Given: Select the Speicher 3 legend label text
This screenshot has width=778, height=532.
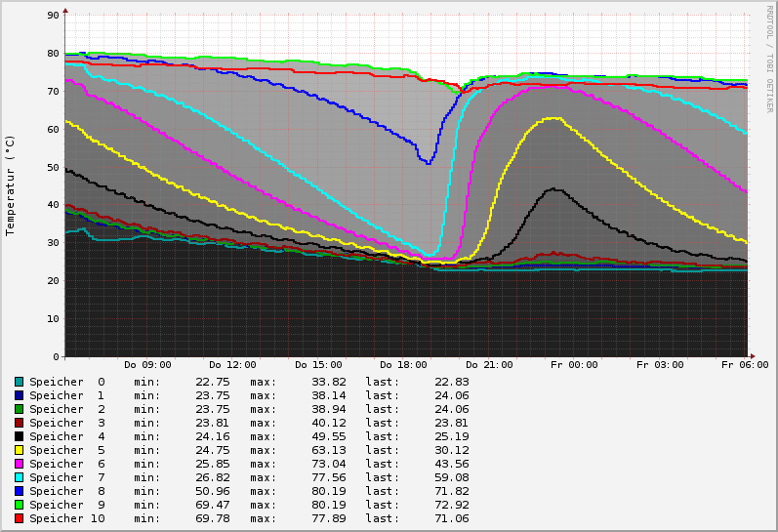Looking at the screenshot, I should point(66,423).
